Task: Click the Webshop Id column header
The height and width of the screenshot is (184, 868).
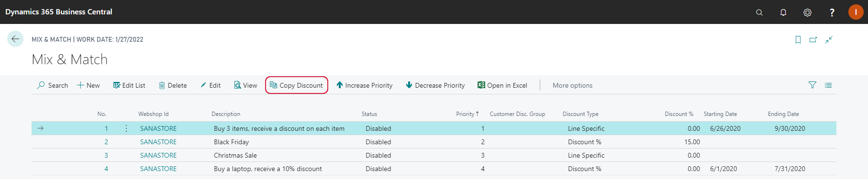Action: [154, 114]
